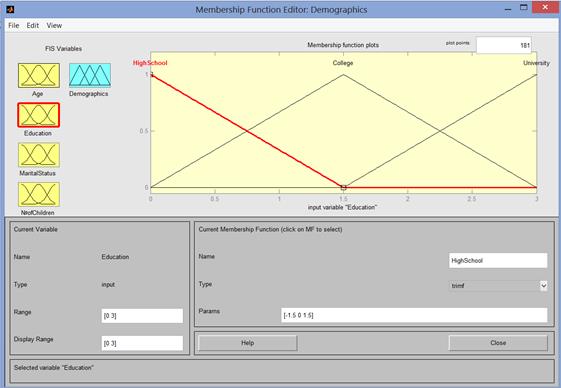Click the status text 'Selected variable "Education"'

[54, 368]
